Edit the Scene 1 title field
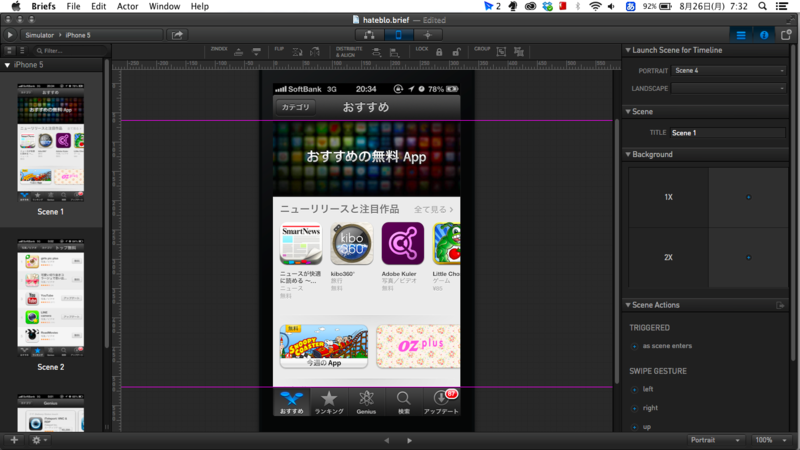This screenshot has width=800, height=450. coord(728,133)
